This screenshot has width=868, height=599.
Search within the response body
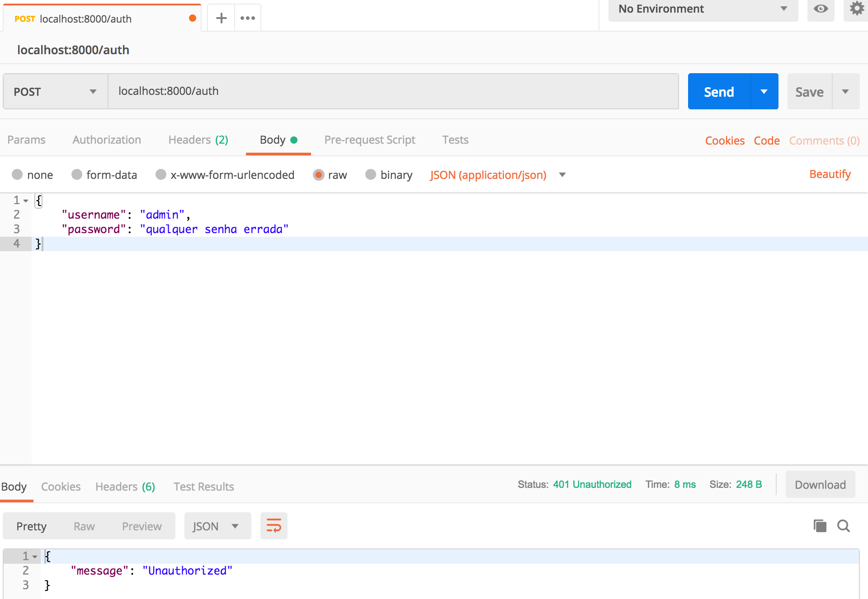pos(844,526)
